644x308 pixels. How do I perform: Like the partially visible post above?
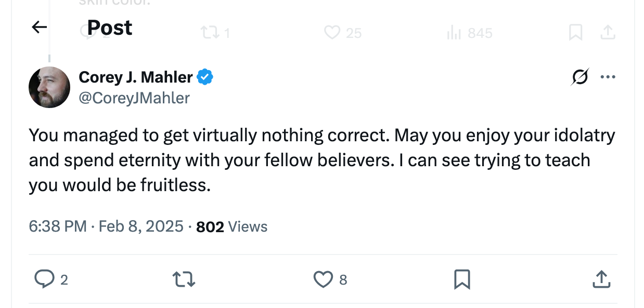click(x=332, y=33)
